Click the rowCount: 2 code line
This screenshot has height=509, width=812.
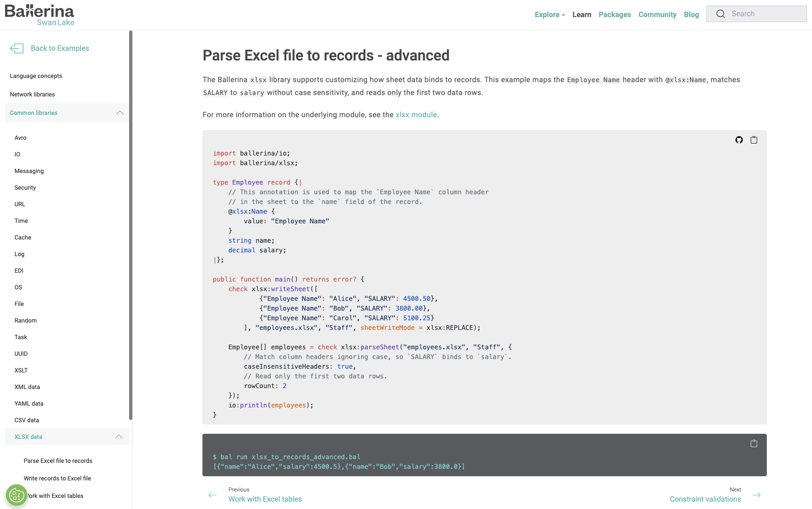click(265, 386)
